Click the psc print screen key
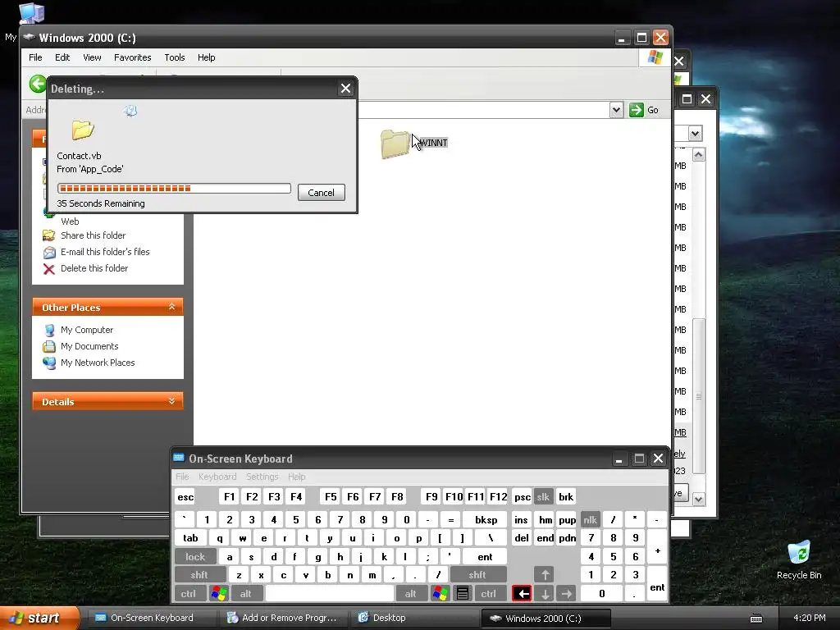This screenshot has width=840, height=630. pos(523,497)
